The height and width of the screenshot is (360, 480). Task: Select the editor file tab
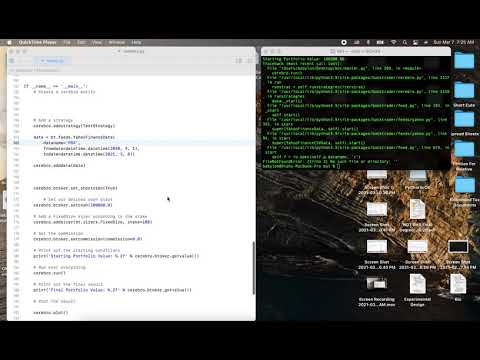click(52, 61)
